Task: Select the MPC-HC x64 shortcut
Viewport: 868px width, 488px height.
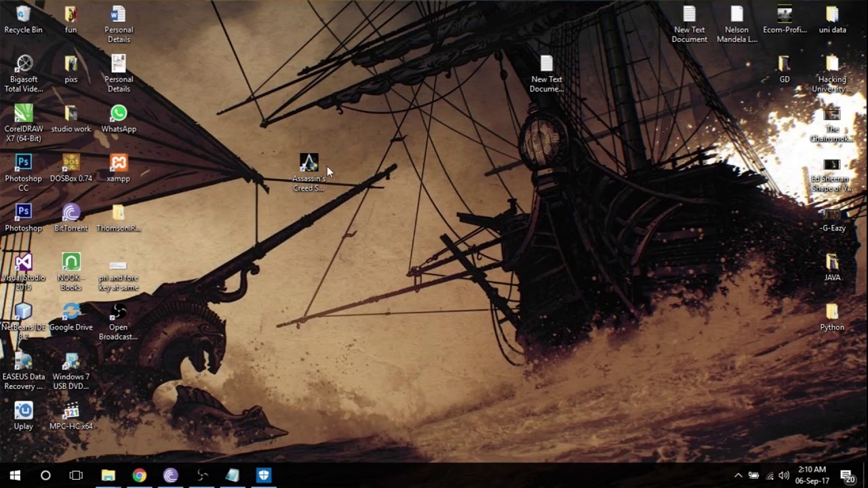Action: tap(71, 415)
